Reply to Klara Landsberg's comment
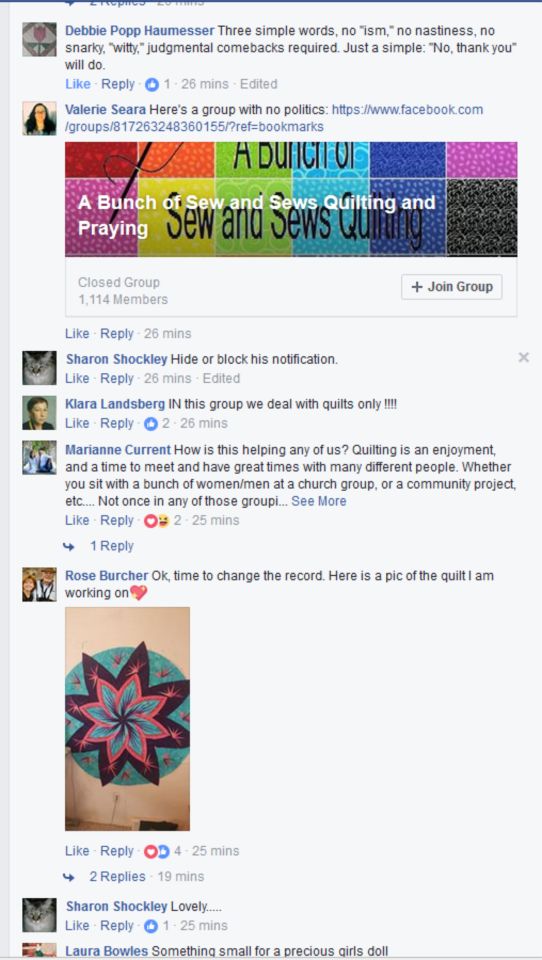The height and width of the screenshot is (960, 542). [118, 424]
